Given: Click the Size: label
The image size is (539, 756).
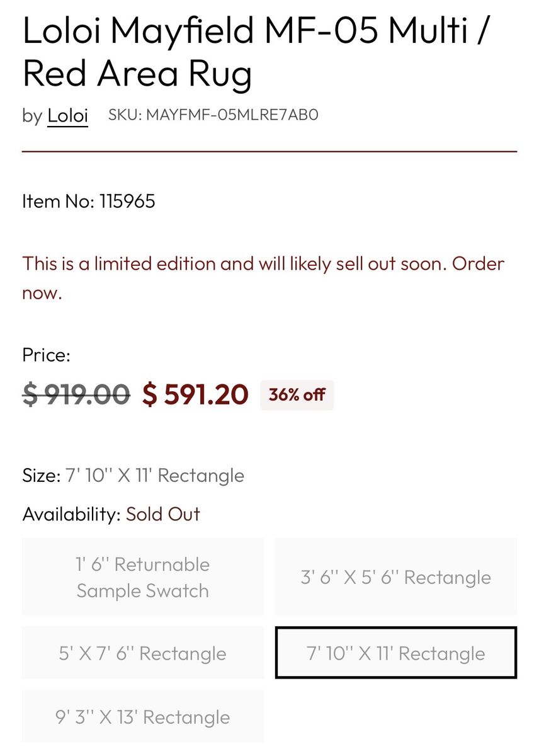Looking at the screenshot, I should click(x=41, y=476).
